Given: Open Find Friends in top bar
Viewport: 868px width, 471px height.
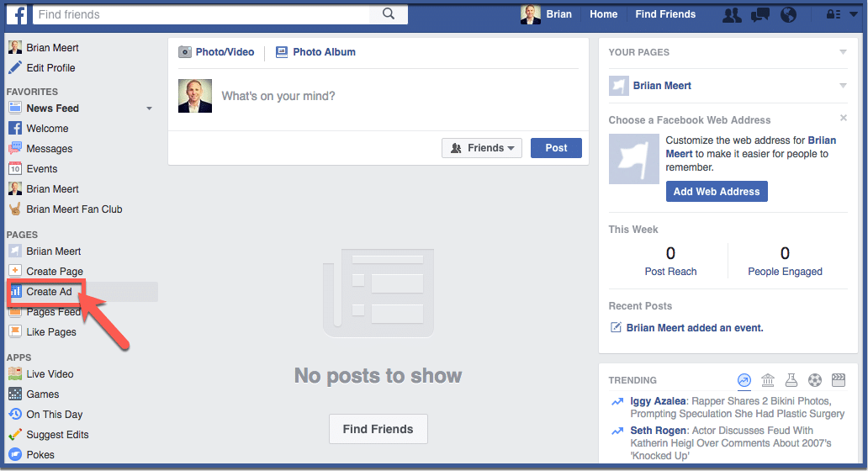Looking at the screenshot, I should click(665, 14).
